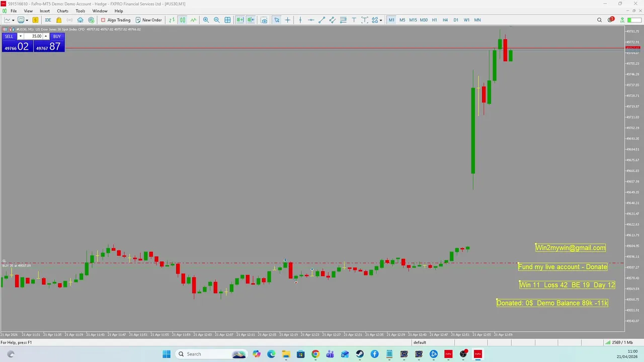The width and height of the screenshot is (644, 362).
Task: Select the Text drawing tool
Action: (354, 20)
